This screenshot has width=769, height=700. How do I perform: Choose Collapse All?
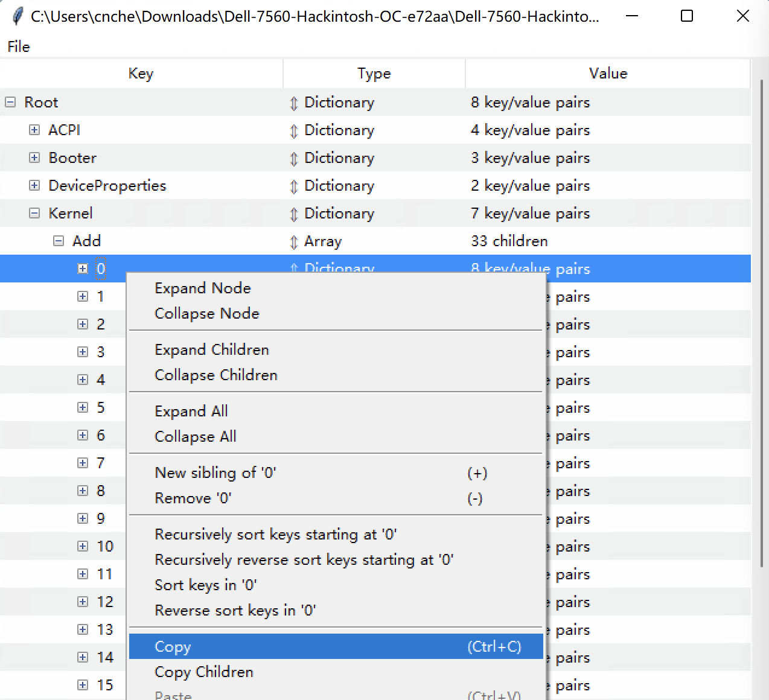tap(336, 436)
